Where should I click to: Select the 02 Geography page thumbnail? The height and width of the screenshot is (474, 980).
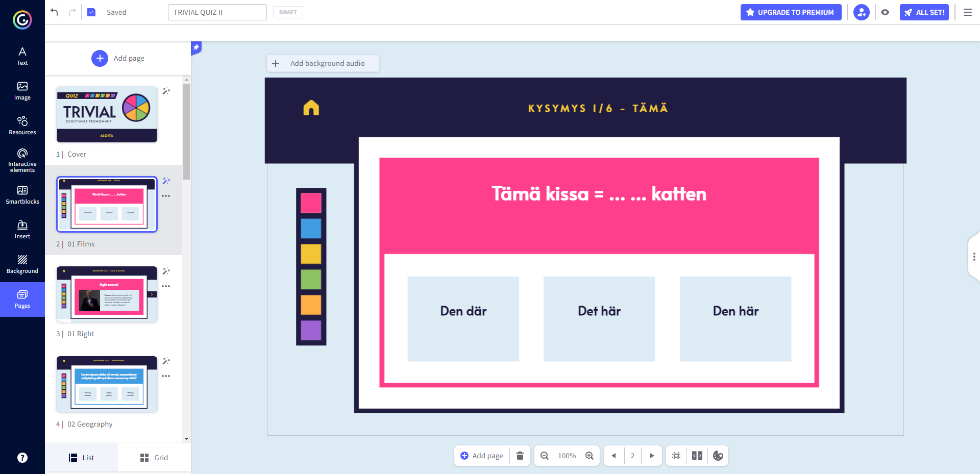(107, 384)
